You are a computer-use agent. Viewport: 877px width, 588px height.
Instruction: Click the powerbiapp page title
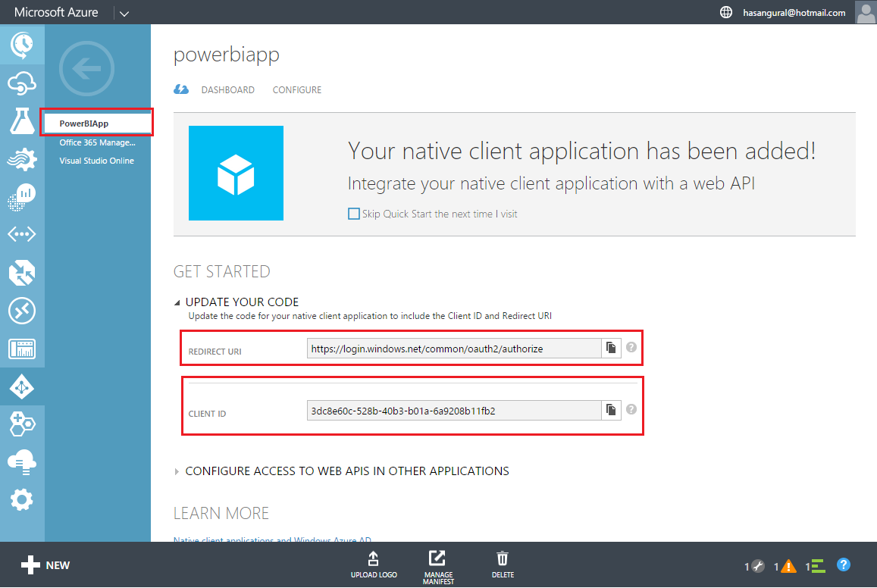227,55
